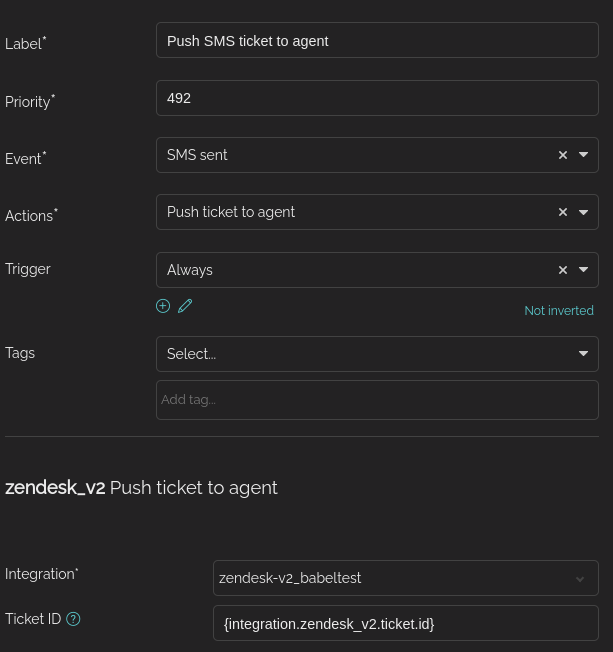Toggle the Not inverted setting
Viewport: 613px width, 652px height.
click(x=559, y=311)
